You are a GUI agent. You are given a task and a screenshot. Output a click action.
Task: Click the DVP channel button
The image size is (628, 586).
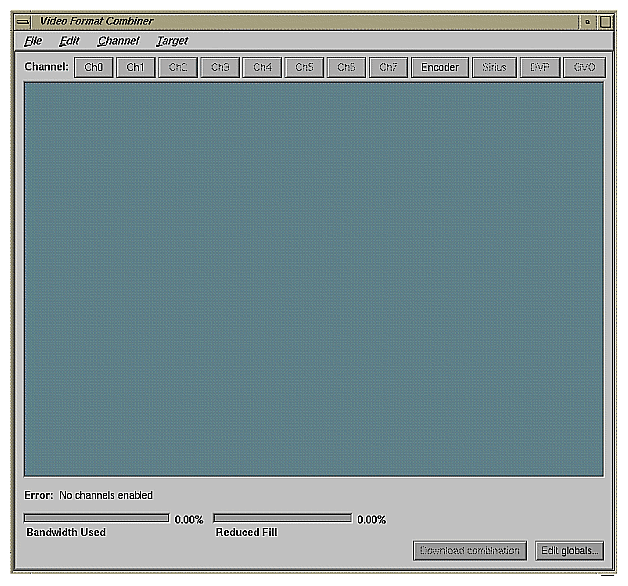pos(539,67)
